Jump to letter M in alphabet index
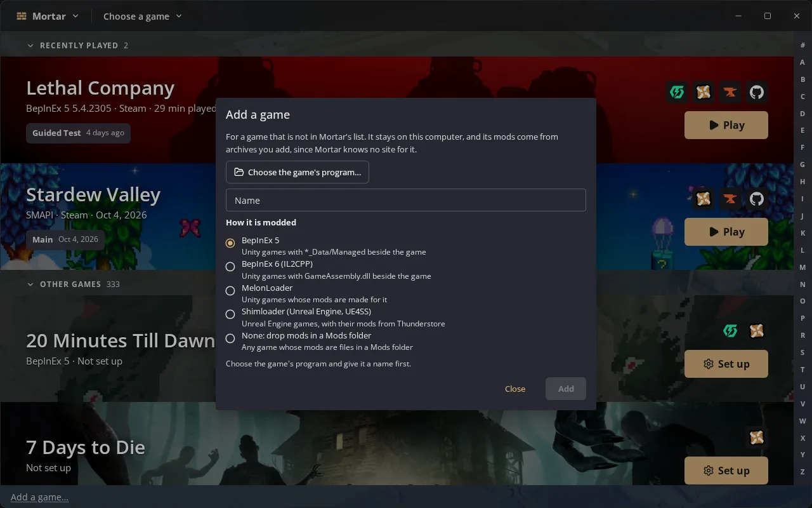 pyautogui.click(x=802, y=267)
